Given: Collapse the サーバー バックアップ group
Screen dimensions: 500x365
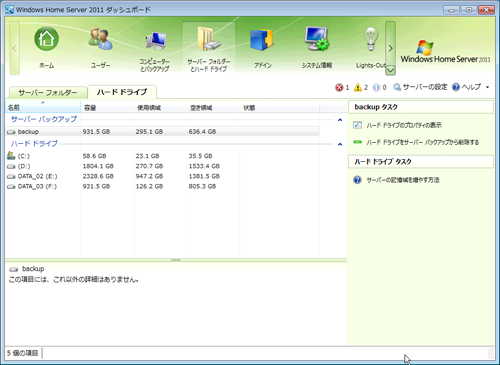Looking at the screenshot, I should tap(340, 120).
